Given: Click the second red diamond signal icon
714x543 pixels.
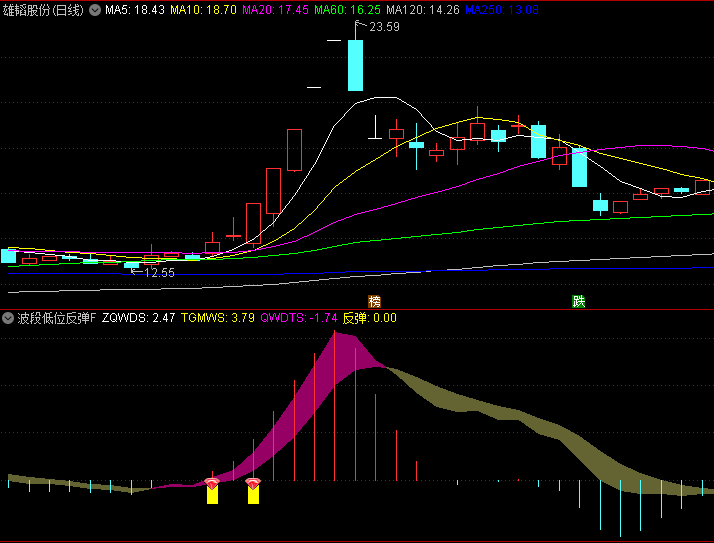Looking at the screenshot, I should pyautogui.click(x=253, y=483).
